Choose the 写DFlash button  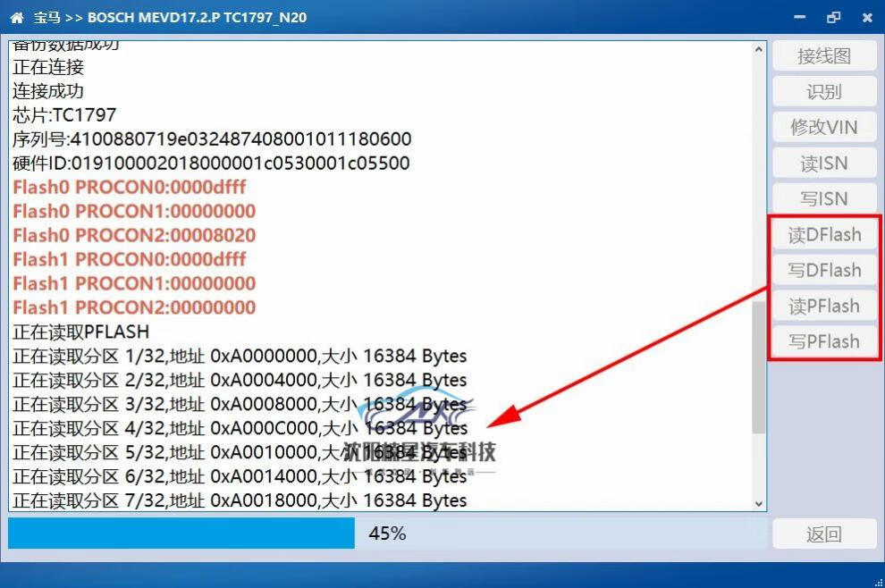823,270
